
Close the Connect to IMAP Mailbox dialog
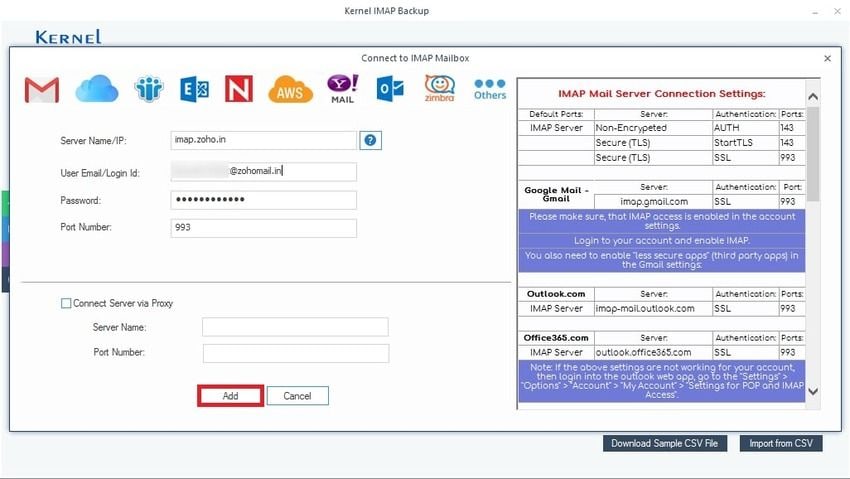pyautogui.click(x=827, y=58)
